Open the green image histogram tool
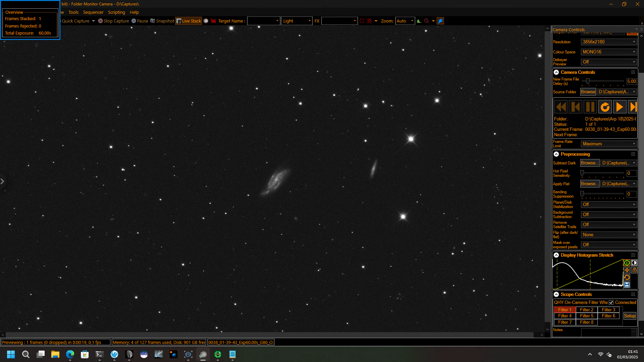 [x=419, y=21]
